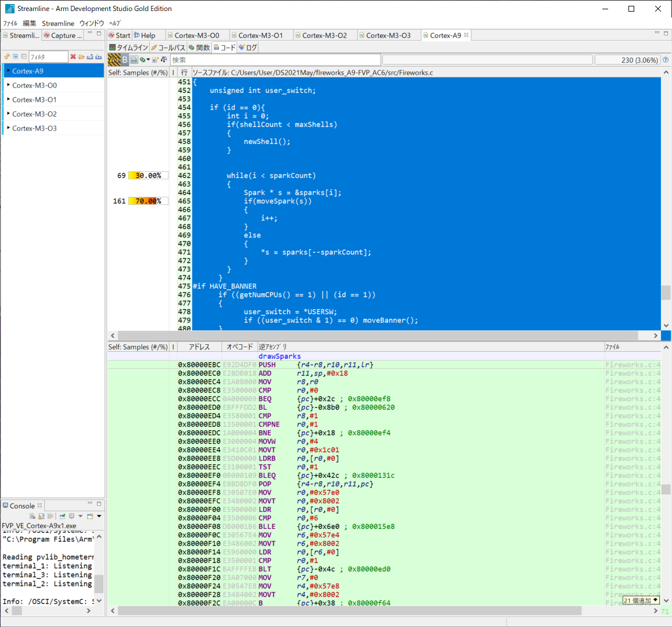Image resolution: width=672 pixels, height=627 pixels.
Task: Switch to the ログ tab
Action: [x=247, y=48]
